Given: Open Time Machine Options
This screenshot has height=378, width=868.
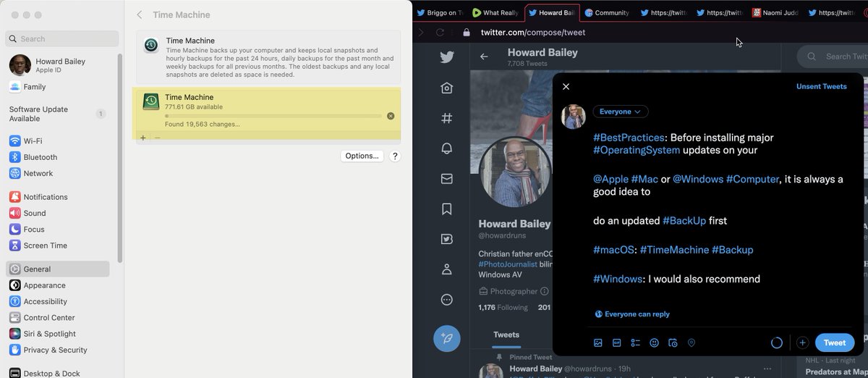Looking at the screenshot, I should [362, 156].
